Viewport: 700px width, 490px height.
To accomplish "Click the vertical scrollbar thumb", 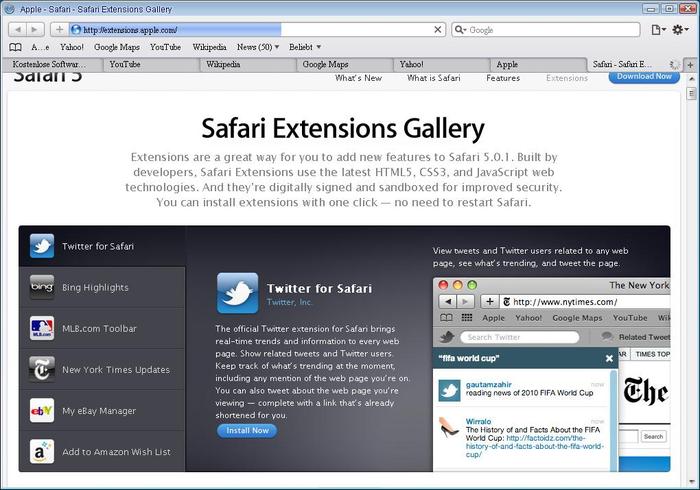I will tap(692, 93).
